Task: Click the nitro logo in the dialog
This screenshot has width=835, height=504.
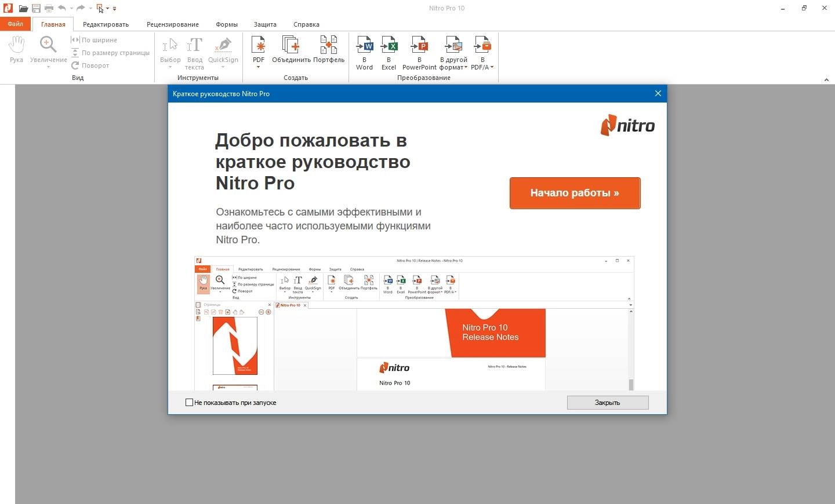Action: pyautogui.click(x=627, y=125)
